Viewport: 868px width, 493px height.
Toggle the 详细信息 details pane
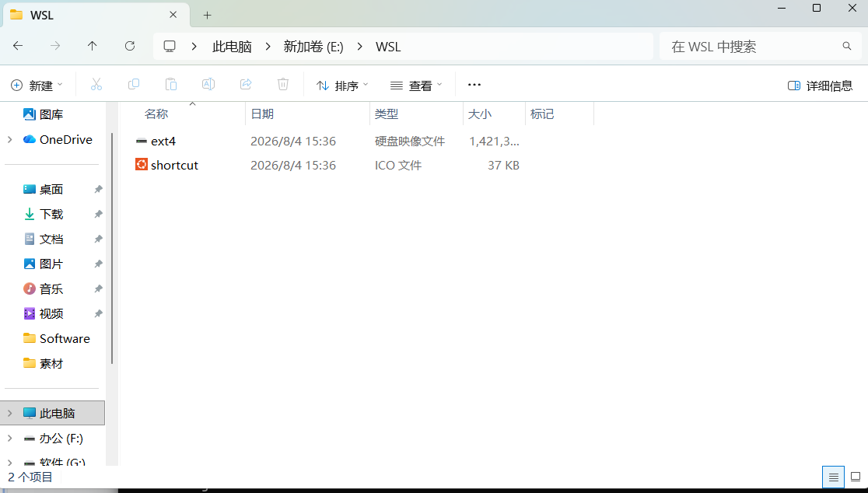click(x=820, y=86)
